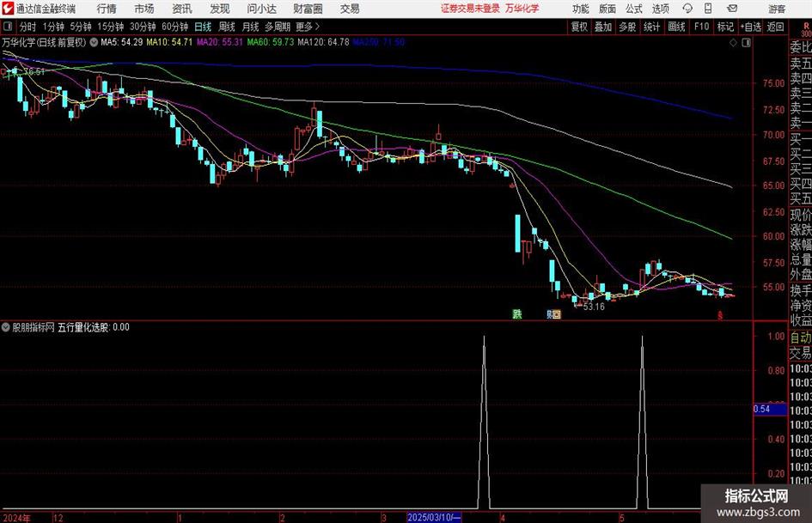Open the 交易 menu
The width and height of the screenshot is (812, 523).
pyautogui.click(x=350, y=9)
